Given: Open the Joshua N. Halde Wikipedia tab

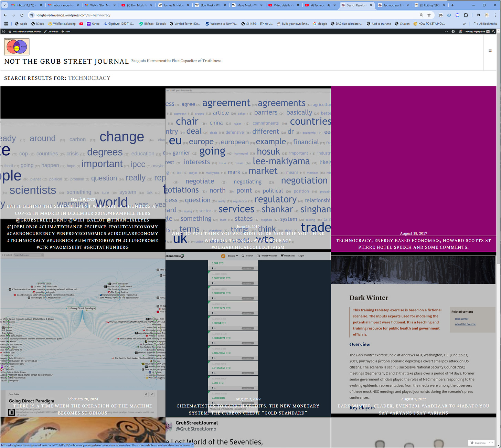Looking at the screenshot, I should pos(173,5).
